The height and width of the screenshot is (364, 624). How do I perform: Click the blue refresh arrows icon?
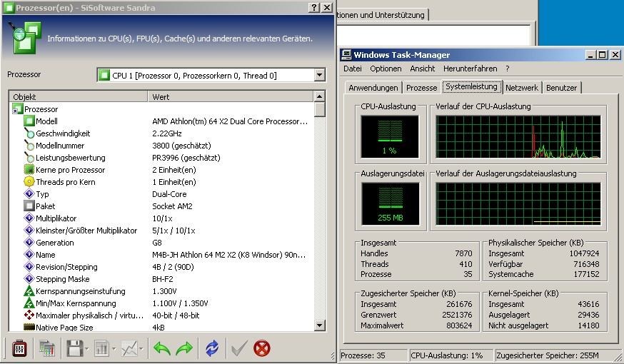tap(212, 348)
